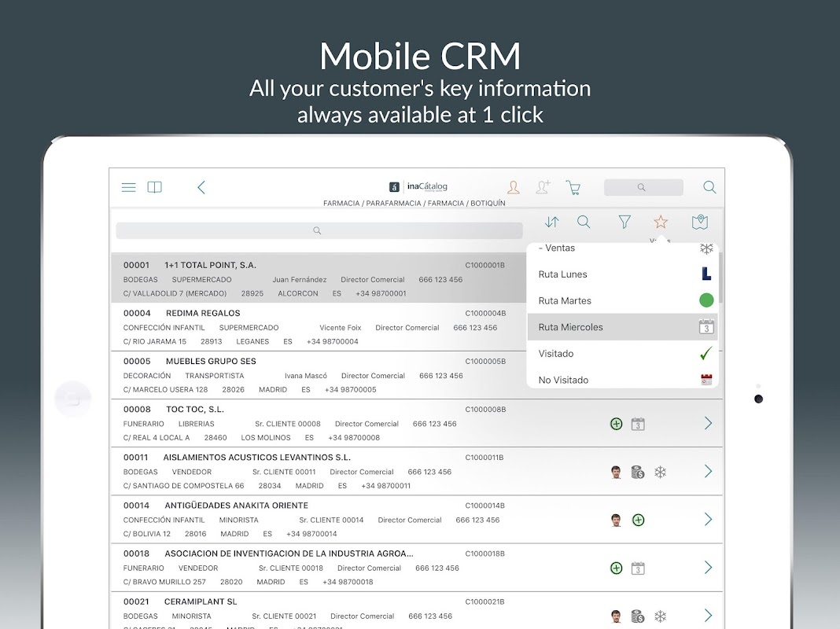Open the shopping cart
Screen dimensions: 840x629
click(573, 187)
